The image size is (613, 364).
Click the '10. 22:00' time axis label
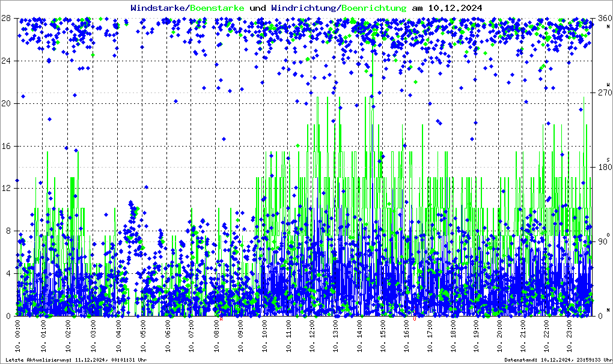pyautogui.click(x=546, y=336)
